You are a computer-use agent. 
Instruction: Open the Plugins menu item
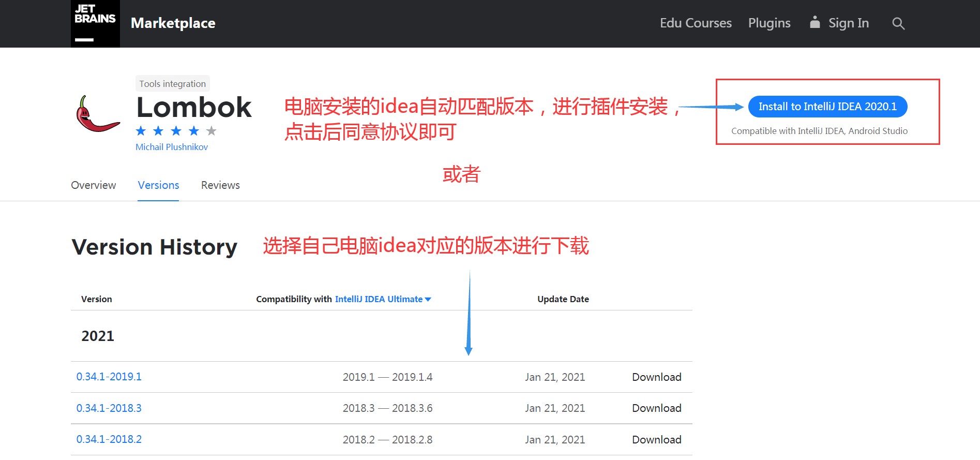[x=769, y=23]
